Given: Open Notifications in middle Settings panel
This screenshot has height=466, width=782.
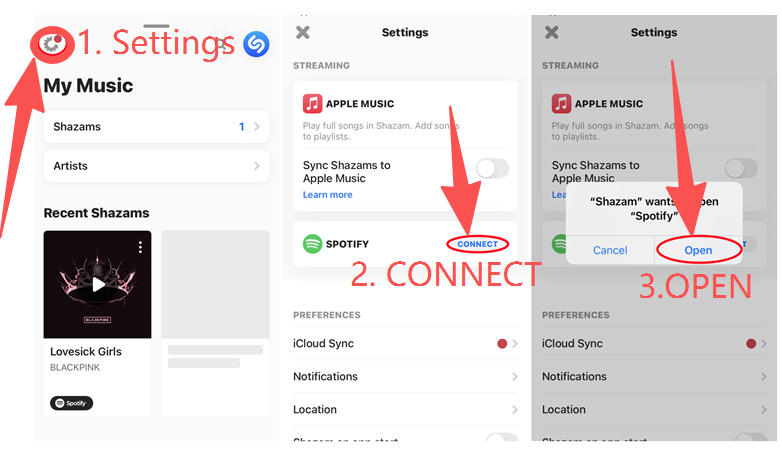Looking at the screenshot, I should pos(405,376).
